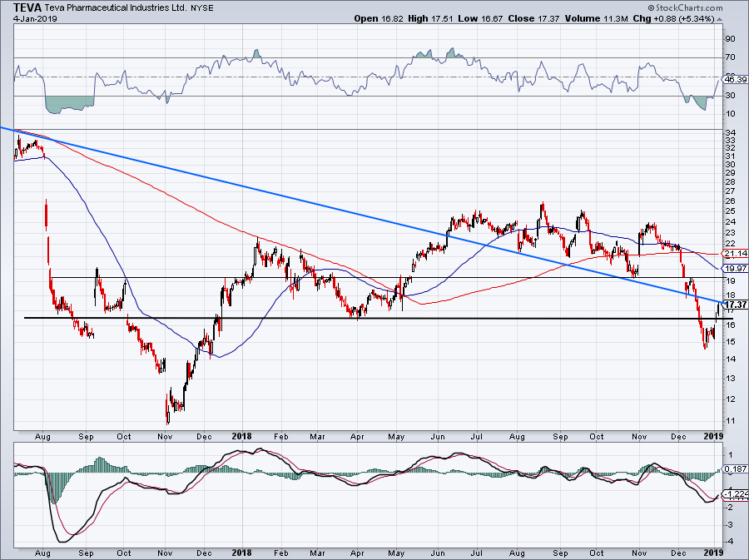Click the Mar label on the MACD panel time axis
Image resolution: width=749 pixels, height=560 pixels.
(x=317, y=553)
